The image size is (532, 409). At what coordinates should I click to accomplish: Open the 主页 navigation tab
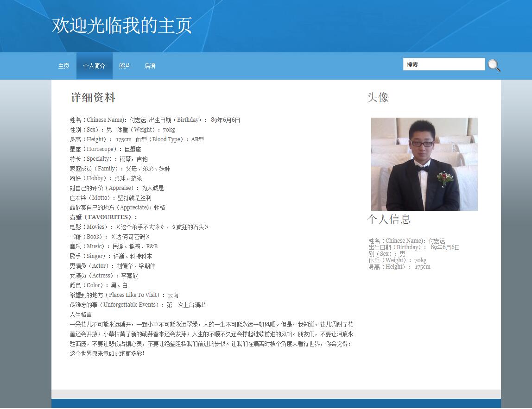[x=63, y=66]
